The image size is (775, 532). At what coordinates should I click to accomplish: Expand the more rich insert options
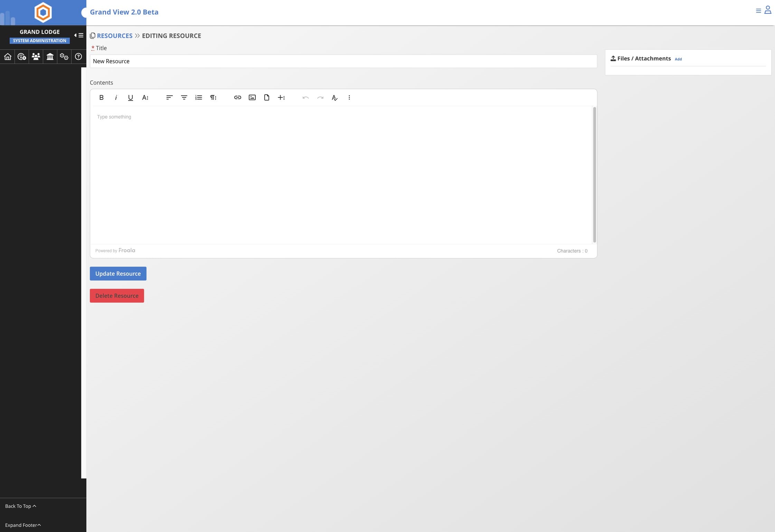[281, 97]
